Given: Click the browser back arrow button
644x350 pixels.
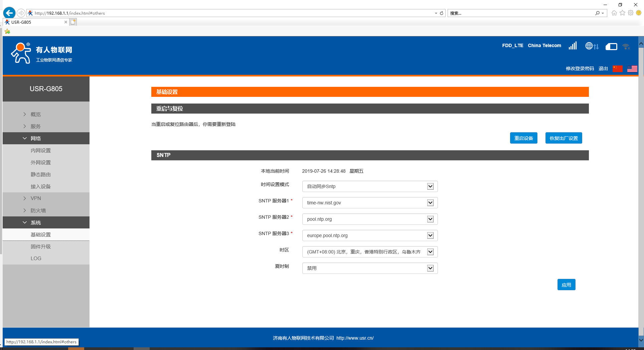Looking at the screenshot, I should point(9,13).
